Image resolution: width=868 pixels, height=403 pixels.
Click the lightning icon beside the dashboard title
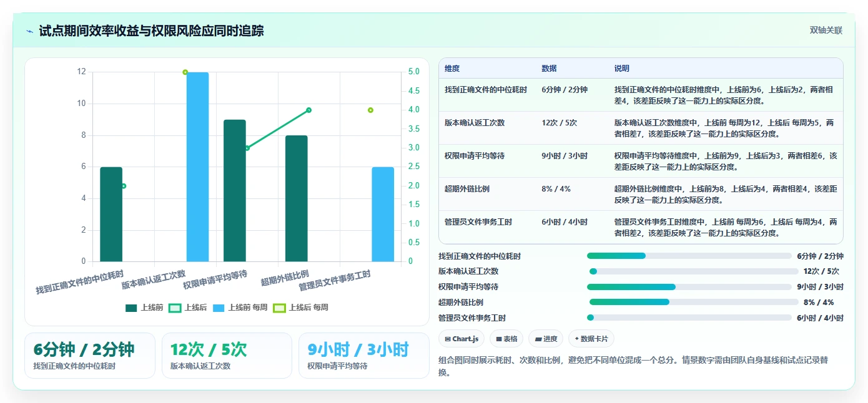pyautogui.click(x=30, y=31)
